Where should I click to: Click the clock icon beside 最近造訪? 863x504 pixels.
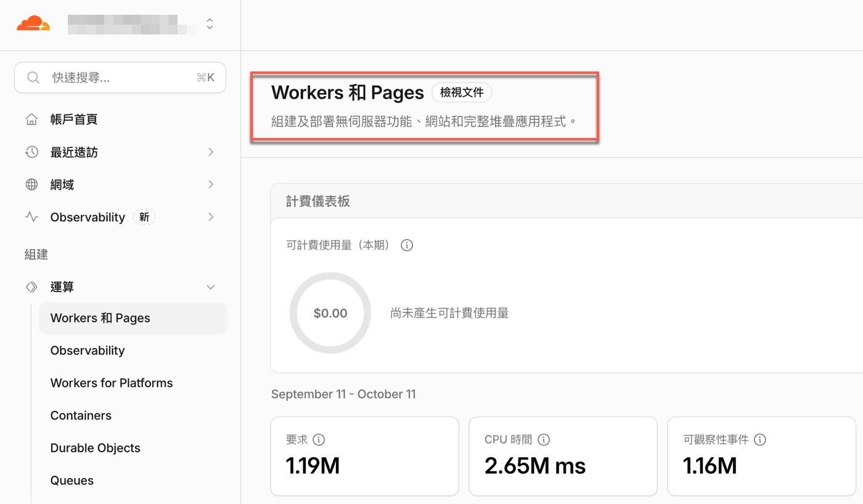[x=31, y=152]
